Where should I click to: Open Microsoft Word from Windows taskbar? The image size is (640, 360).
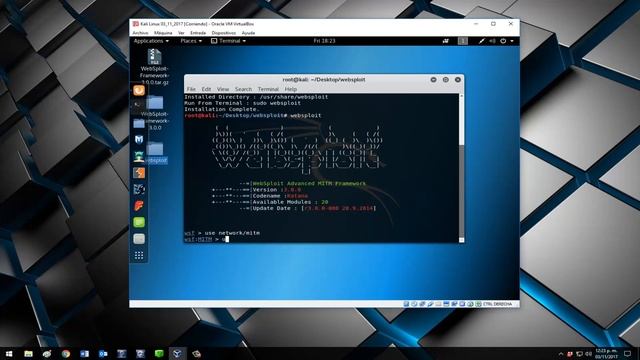click(84, 353)
